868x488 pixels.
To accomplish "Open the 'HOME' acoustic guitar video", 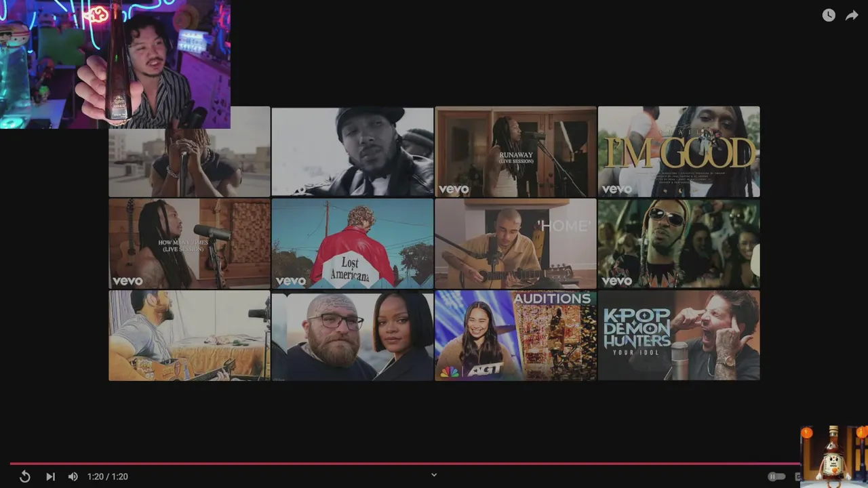I will (x=515, y=243).
